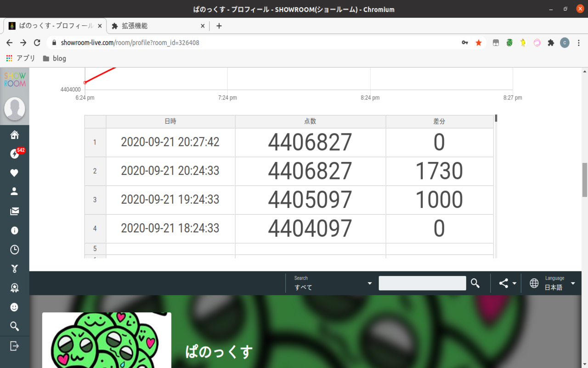Click the browser back arrow
The image size is (588, 368).
pos(10,43)
